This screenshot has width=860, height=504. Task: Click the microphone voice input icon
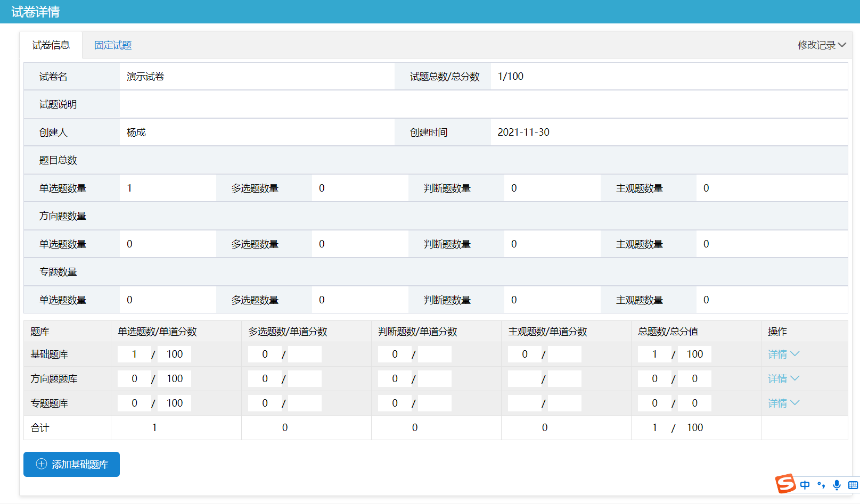click(x=837, y=485)
